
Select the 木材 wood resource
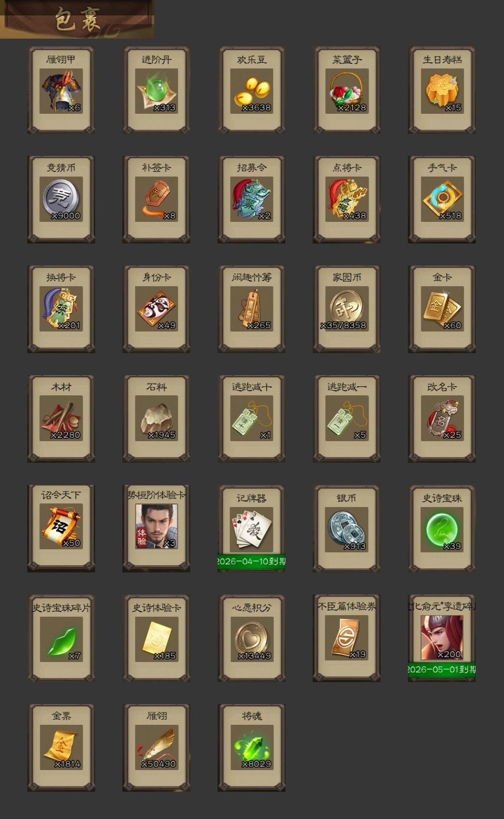click(61, 419)
